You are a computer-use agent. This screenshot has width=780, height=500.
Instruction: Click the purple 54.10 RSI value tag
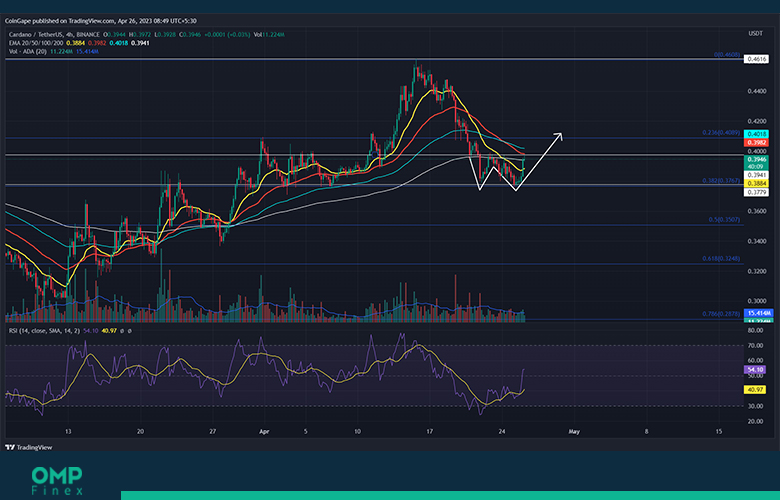point(755,370)
